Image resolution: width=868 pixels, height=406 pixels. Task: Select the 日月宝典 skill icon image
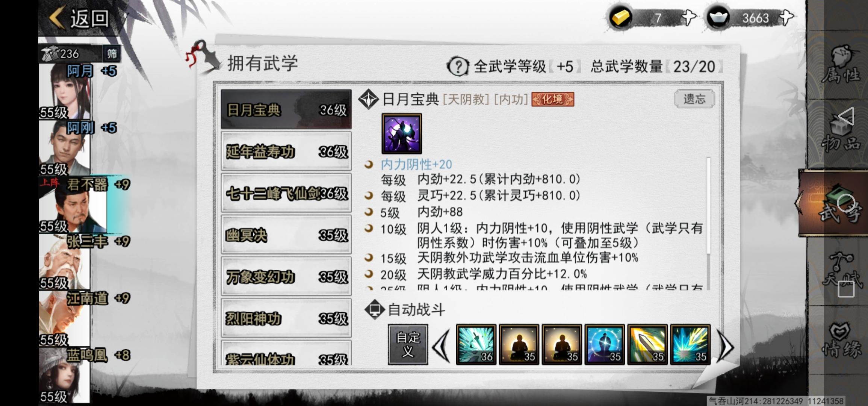click(402, 133)
